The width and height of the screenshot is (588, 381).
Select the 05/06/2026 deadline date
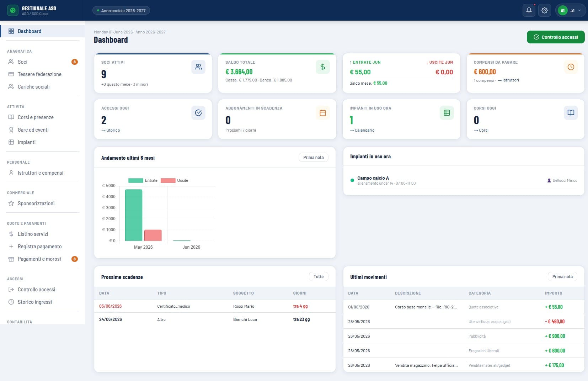(110, 306)
